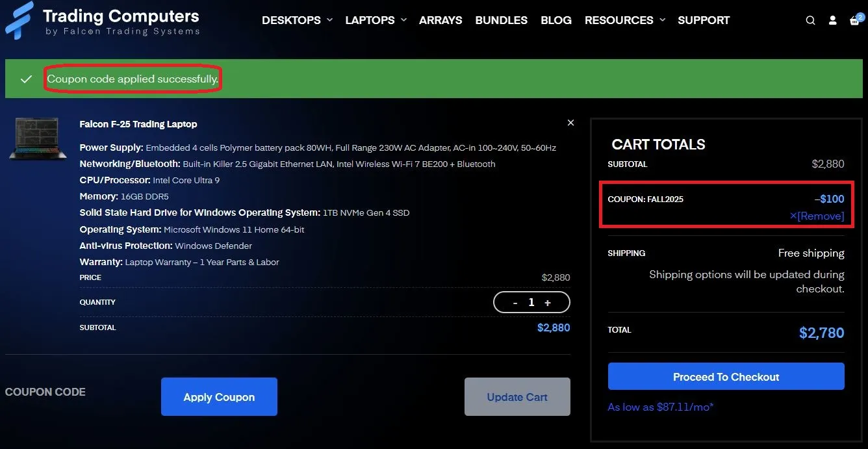Expand the RESOURCES menu chevron
Image resolution: width=868 pixels, height=449 pixels.
(x=662, y=20)
